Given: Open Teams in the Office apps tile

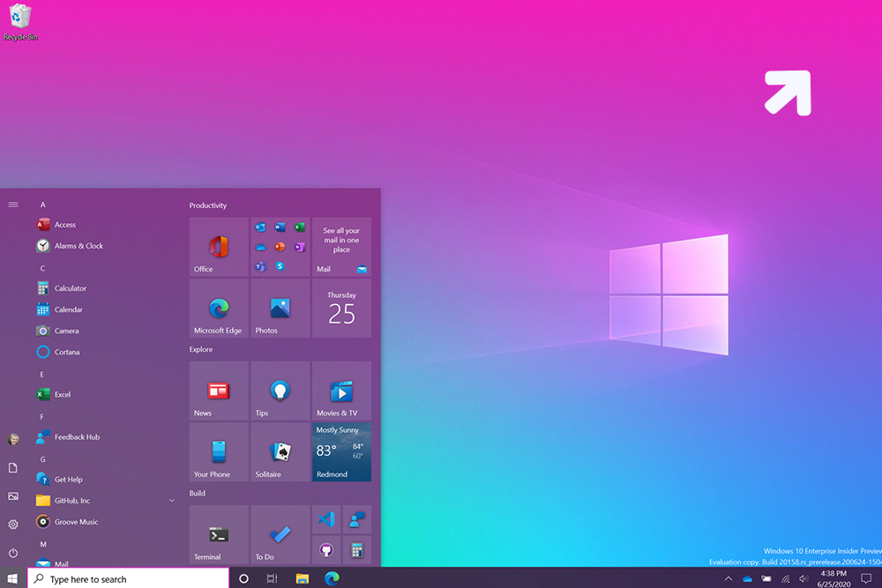Looking at the screenshot, I should click(260, 266).
